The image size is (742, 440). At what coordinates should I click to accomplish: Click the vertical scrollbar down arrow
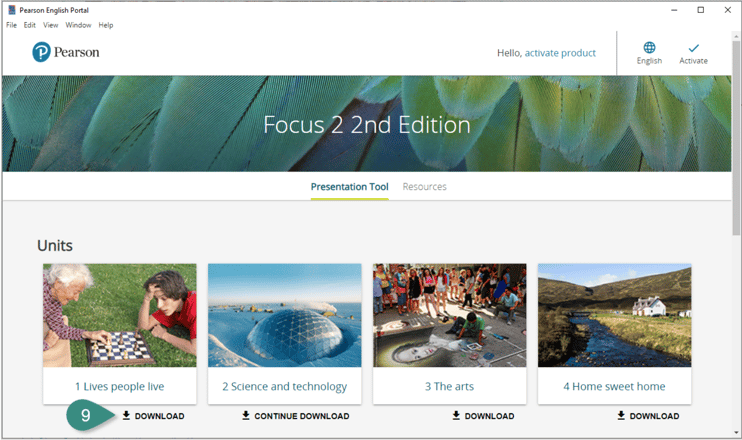pos(736,432)
